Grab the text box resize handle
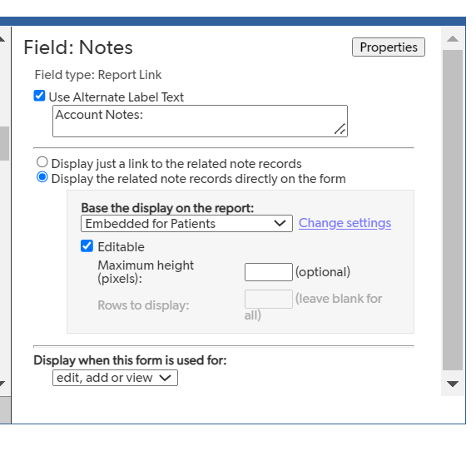Viewport: 476px width, 451px height. 340,129
